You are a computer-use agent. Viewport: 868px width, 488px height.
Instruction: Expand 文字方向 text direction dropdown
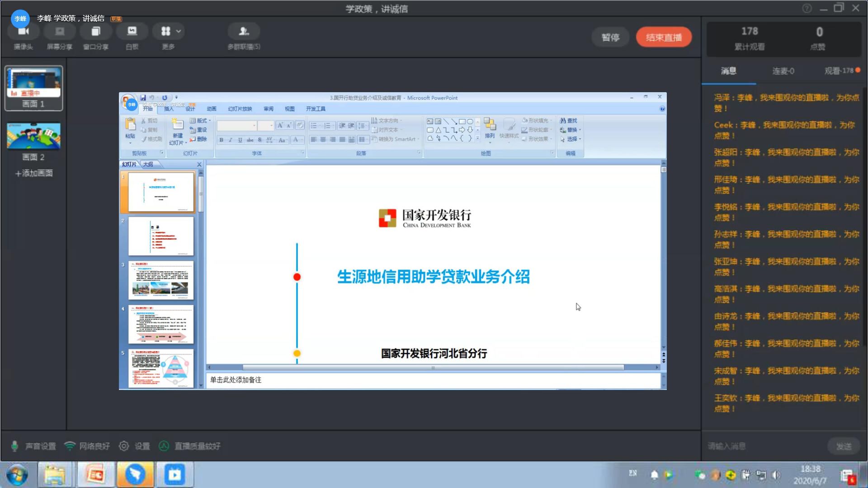387,121
